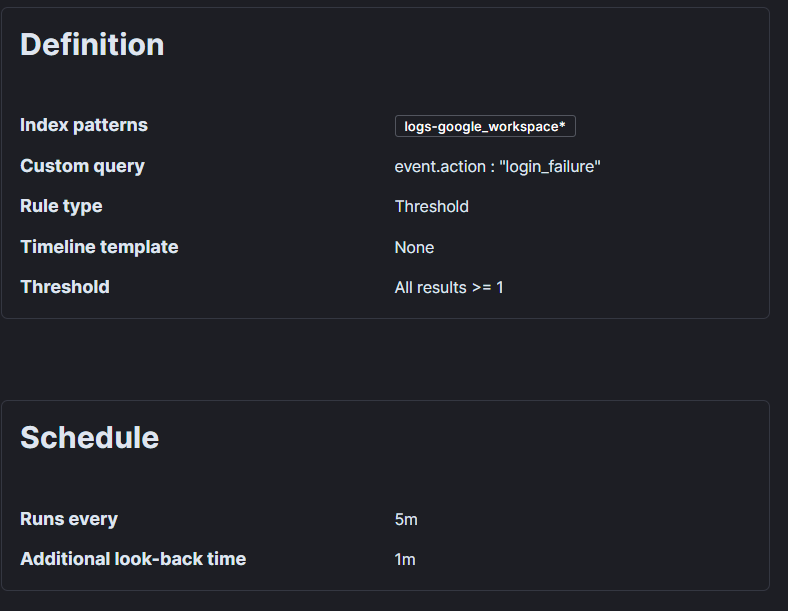The width and height of the screenshot is (788, 611).
Task: Click the 1m look-back time value
Action: 405,560
